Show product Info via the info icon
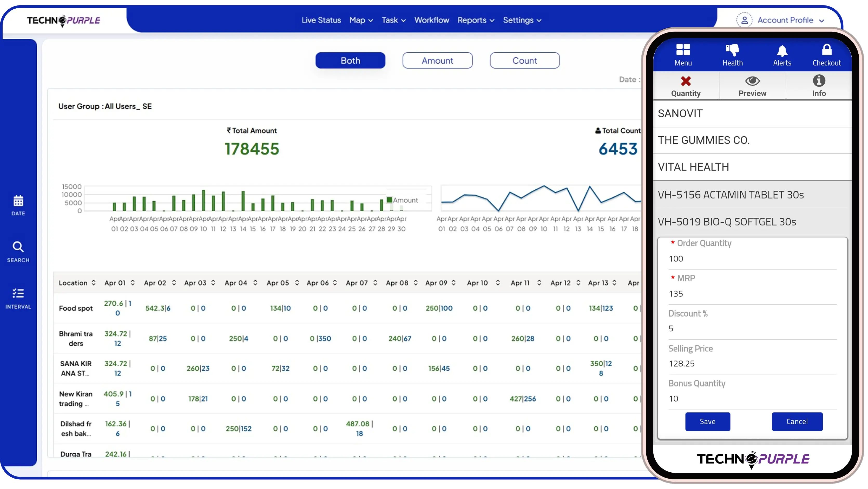This screenshot has height=489, width=868. click(819, 81)
